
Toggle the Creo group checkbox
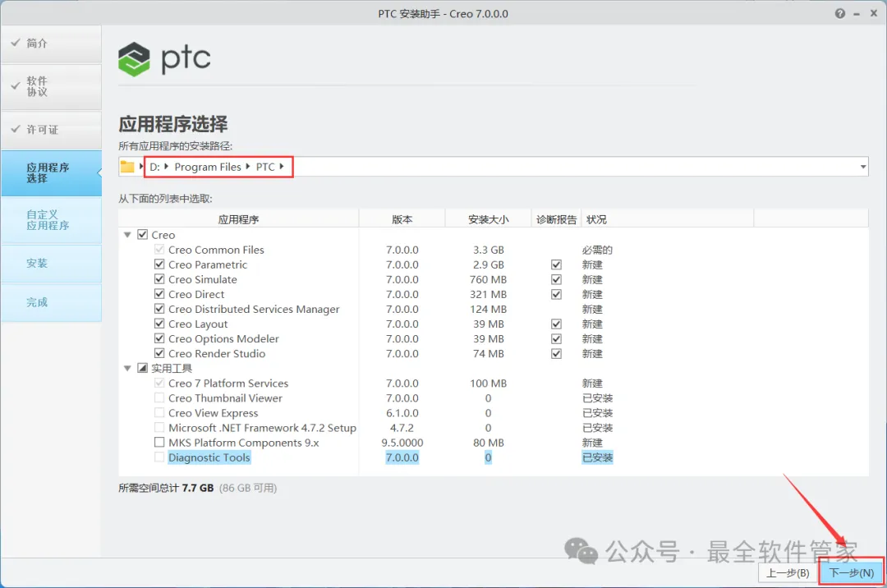click(143, 234)
